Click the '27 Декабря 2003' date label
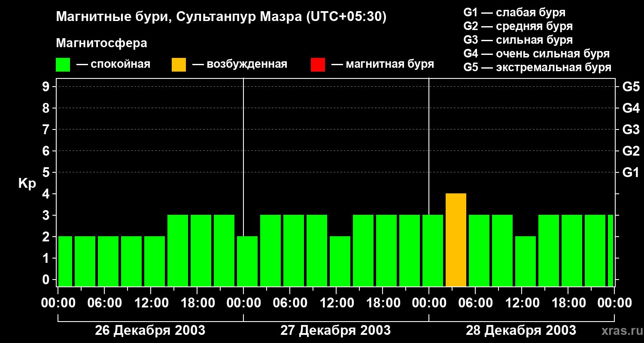 pyautogui.click(x=336, y=331)
